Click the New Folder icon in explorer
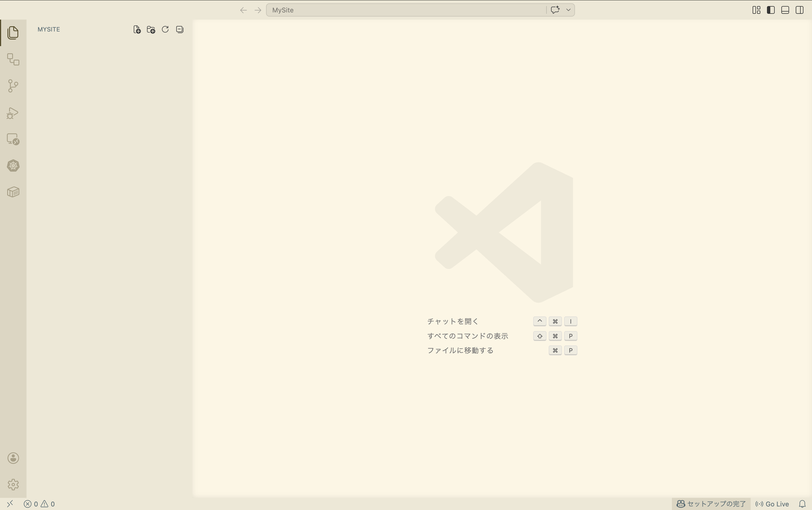Image resolution: width=812 pixels, height=510 pixels. (151, 30)
